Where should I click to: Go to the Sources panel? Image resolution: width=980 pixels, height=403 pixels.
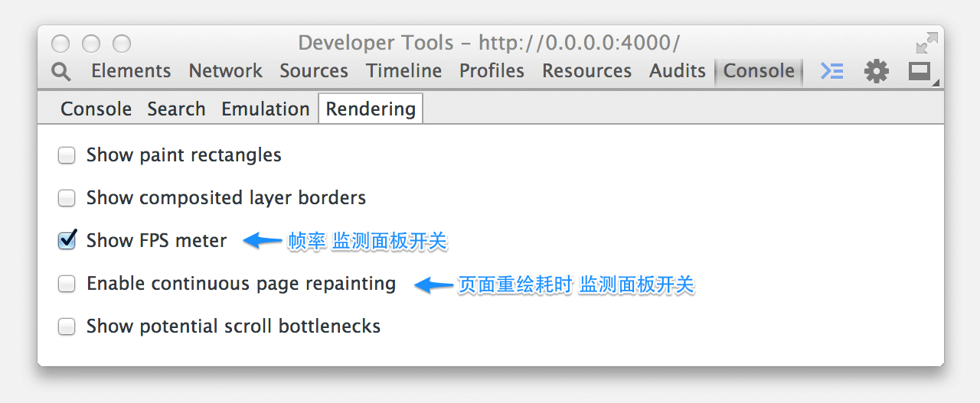click(314, 71)
